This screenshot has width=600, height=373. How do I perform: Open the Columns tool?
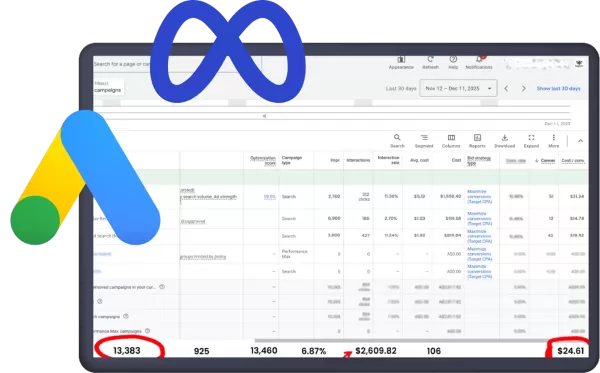tap(451, 137)
